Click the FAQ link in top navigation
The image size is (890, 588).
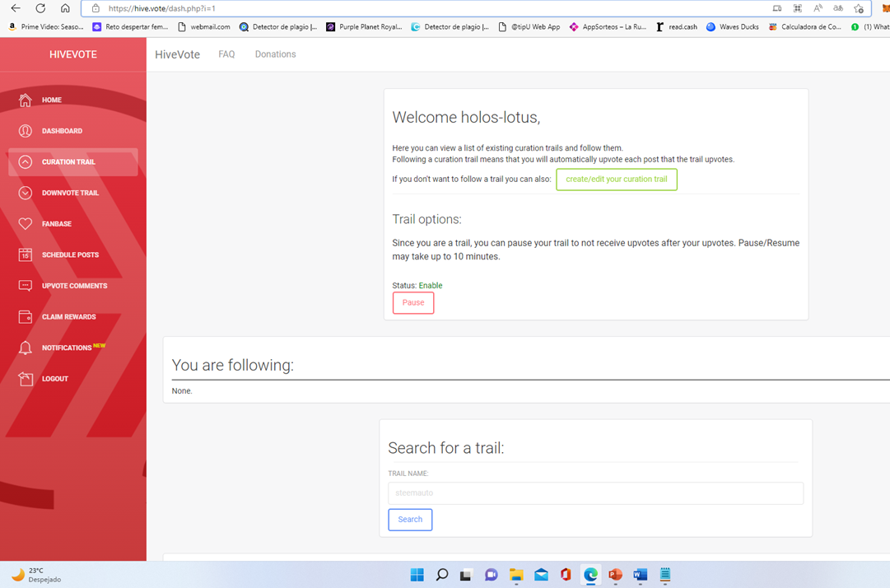[x=226, y=54]
